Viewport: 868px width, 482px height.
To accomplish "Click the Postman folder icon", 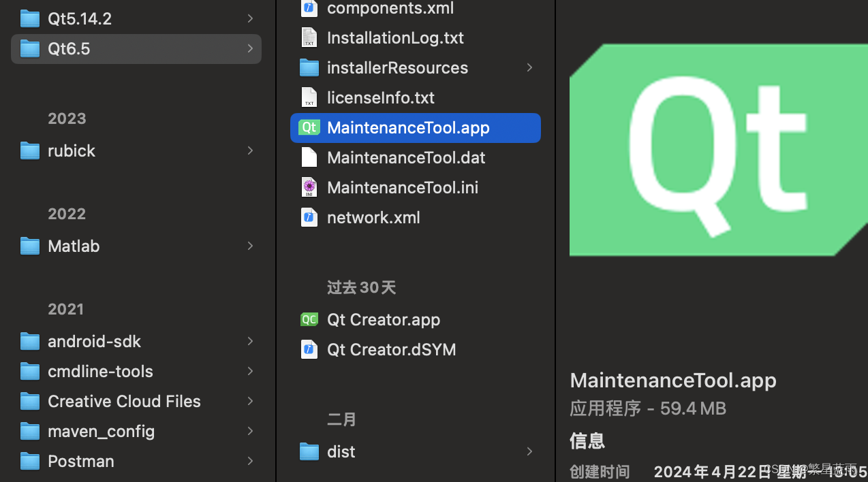I will tap(30, 461).
